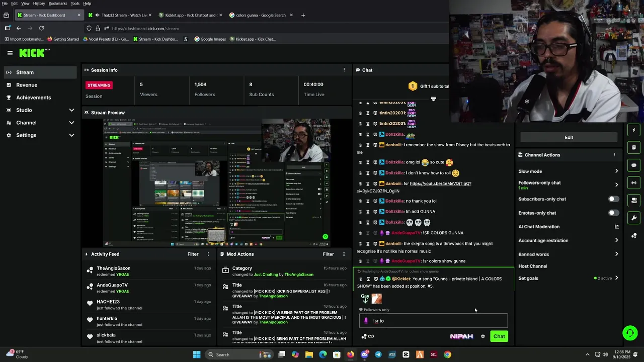This screenshot has width=644, height=362.
Task: Click the STREAMING status badge
Action: tap(99, 85)
